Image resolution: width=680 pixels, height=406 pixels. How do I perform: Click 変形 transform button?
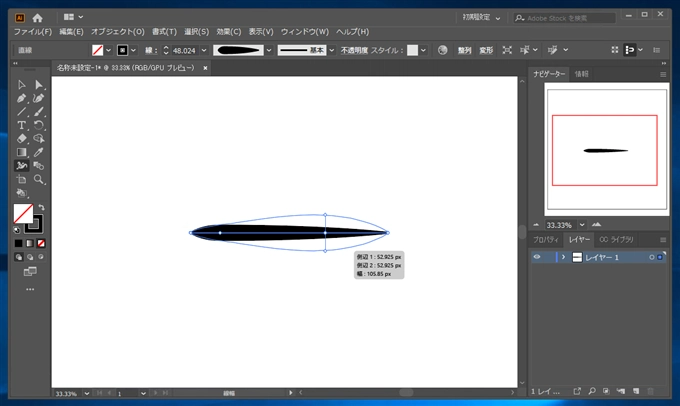pyautogui.click(x=486, y=50)
